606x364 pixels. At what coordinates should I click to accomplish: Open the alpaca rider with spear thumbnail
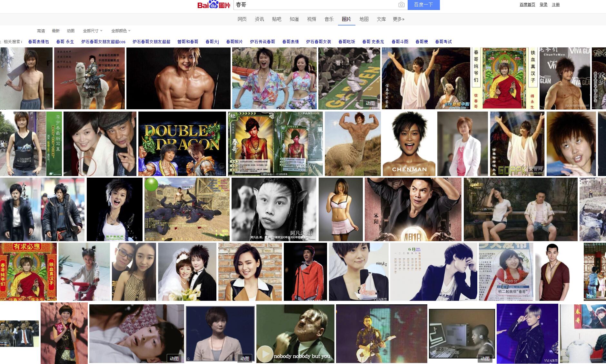(89, 78)
